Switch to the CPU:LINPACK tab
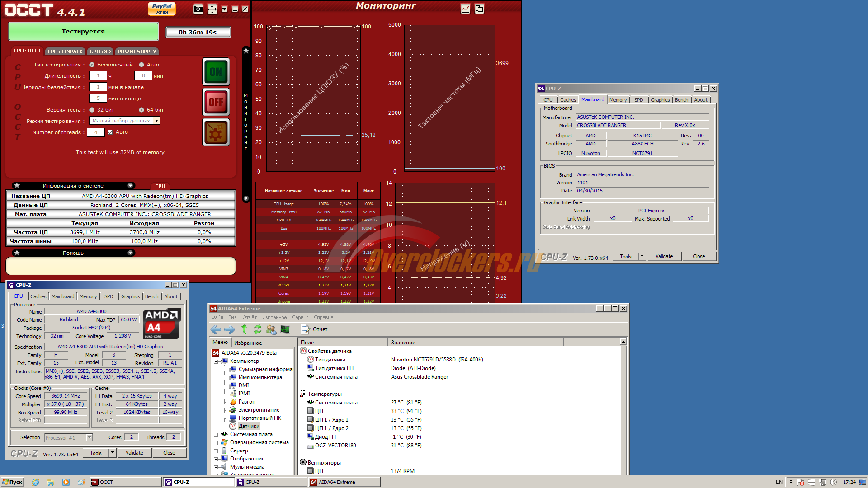868x488 pixels. [x=65, y=52]
